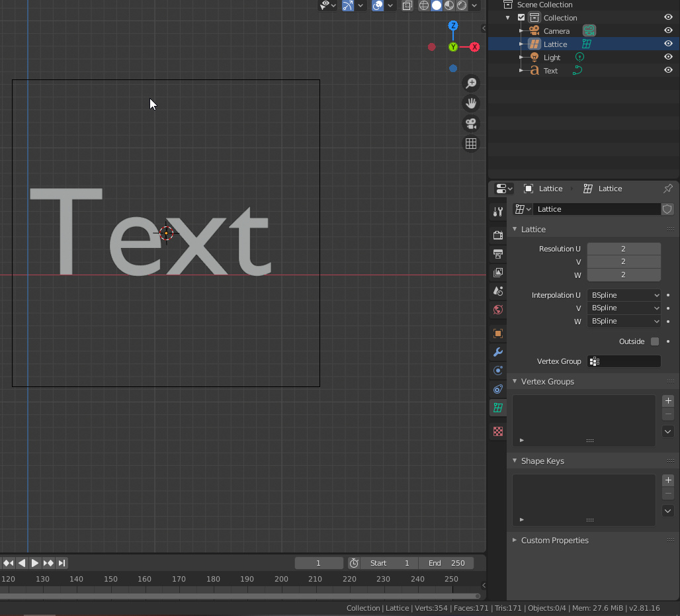This screenshot has width=680, height=616.
Task: Toggle the properties pin icon
Action: pyautogui.click(x=668, y=189)
